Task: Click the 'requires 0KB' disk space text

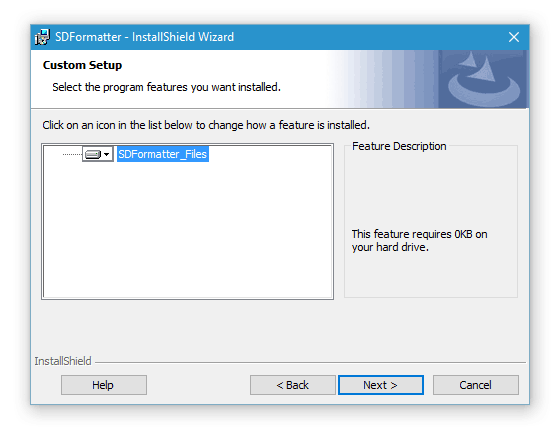Action: [x=419, y=240]
